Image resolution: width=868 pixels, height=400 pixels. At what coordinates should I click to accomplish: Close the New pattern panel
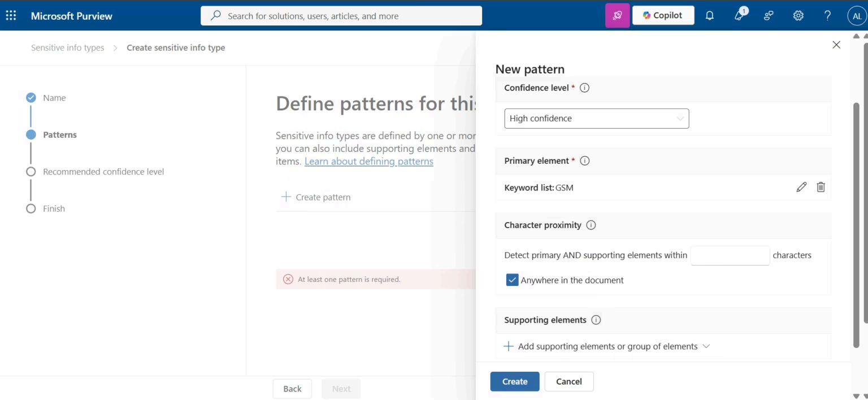(x=836, y=45)
